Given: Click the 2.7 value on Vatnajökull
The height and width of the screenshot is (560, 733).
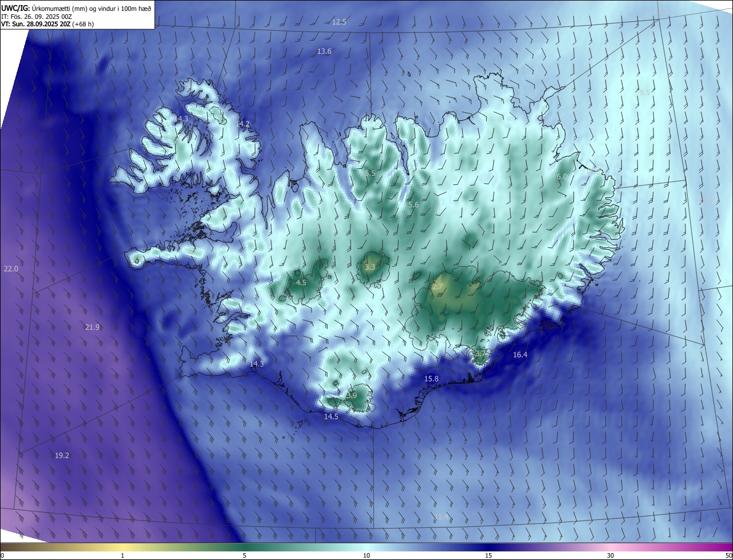Looking at the screenshot, I should 438,286.
